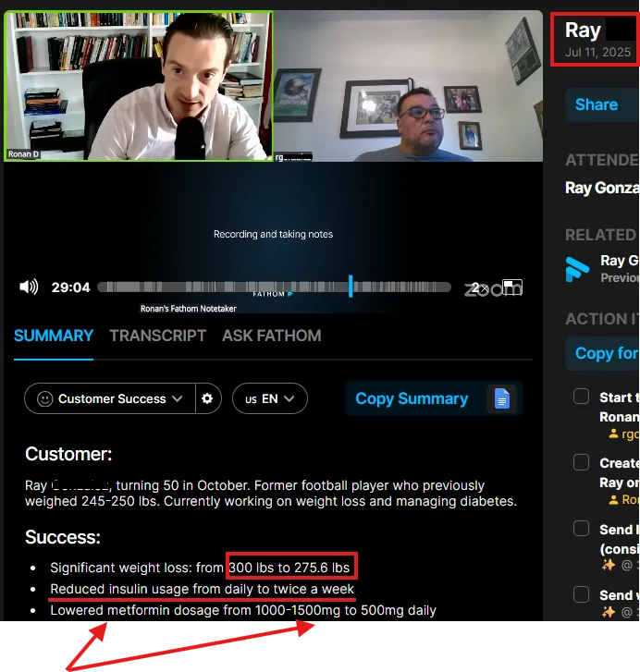Click 'Recording and taking notes' text
This screenshot has height=672, width=640.
[x=273, y=234]
